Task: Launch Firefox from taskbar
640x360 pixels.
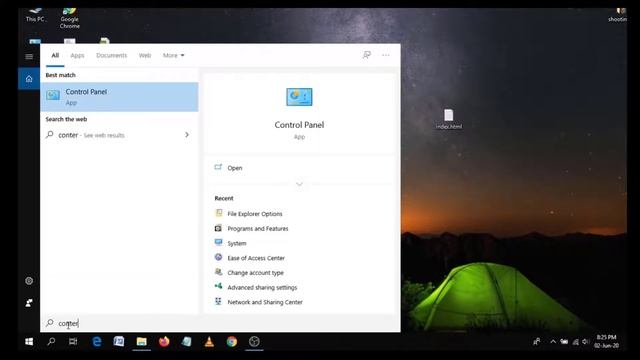Action: click(164, 342)
